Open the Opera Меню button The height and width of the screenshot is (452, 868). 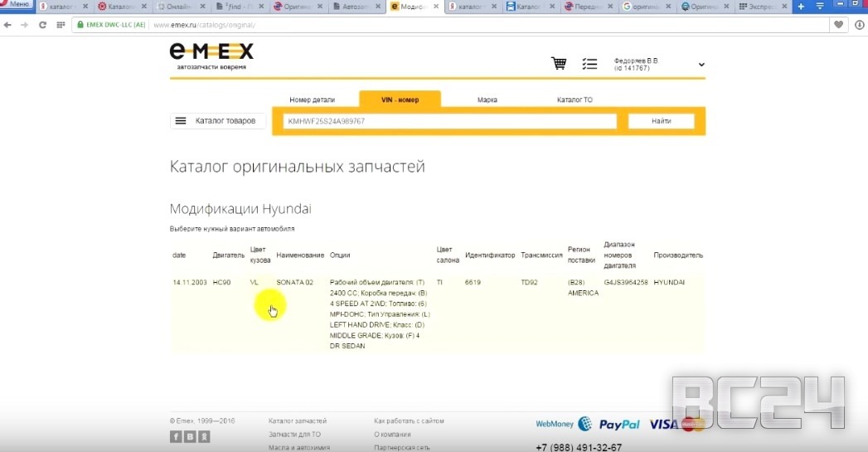[17, 4]
